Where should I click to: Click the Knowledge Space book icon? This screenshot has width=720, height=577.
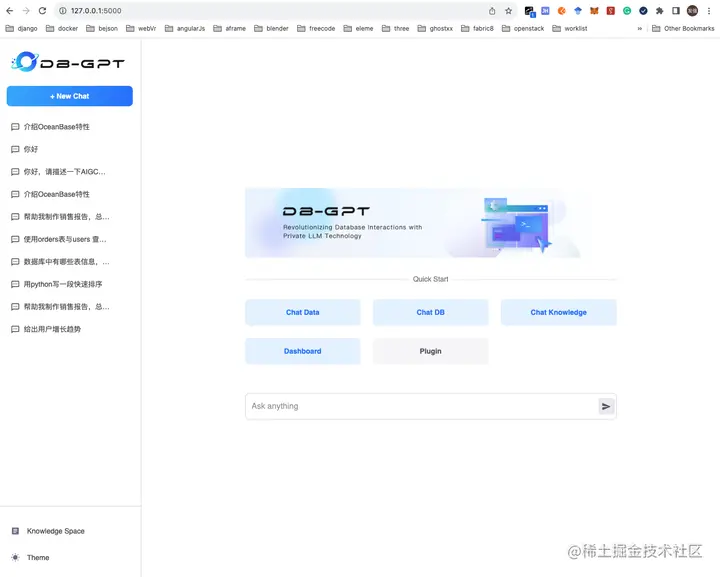click(x=15, y=531)
